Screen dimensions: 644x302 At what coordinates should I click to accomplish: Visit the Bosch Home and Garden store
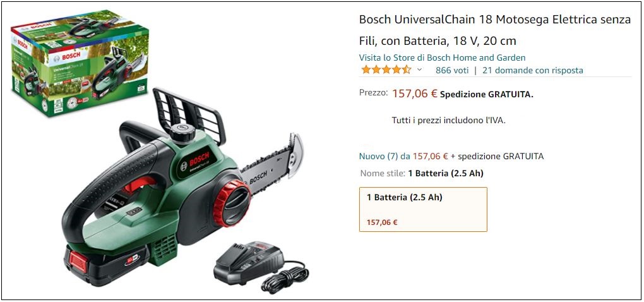(443, 57)
